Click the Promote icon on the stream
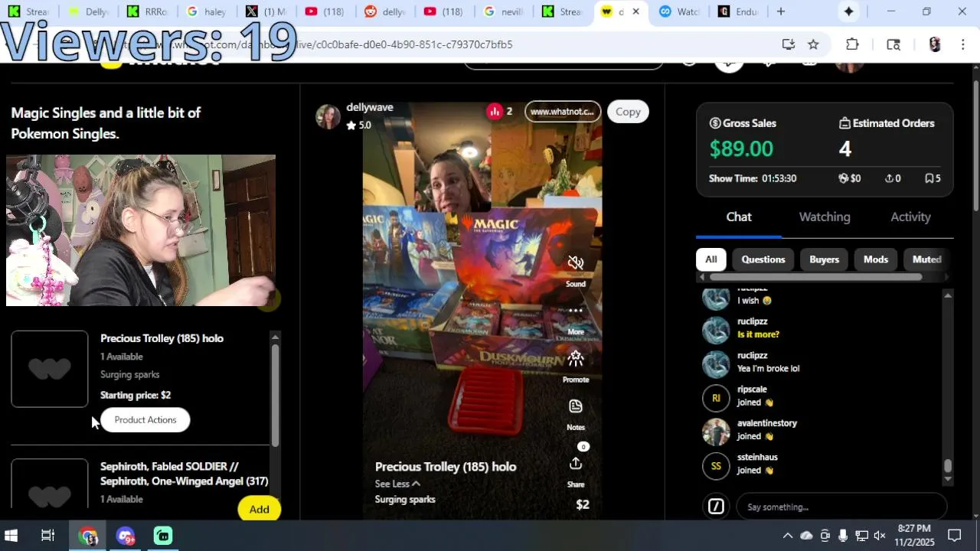The width and height of the screenshot is (980, 551). (x=576, y=358)
